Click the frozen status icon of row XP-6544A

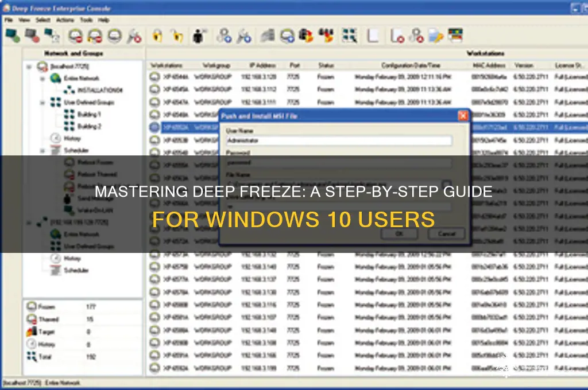[154, 77]
